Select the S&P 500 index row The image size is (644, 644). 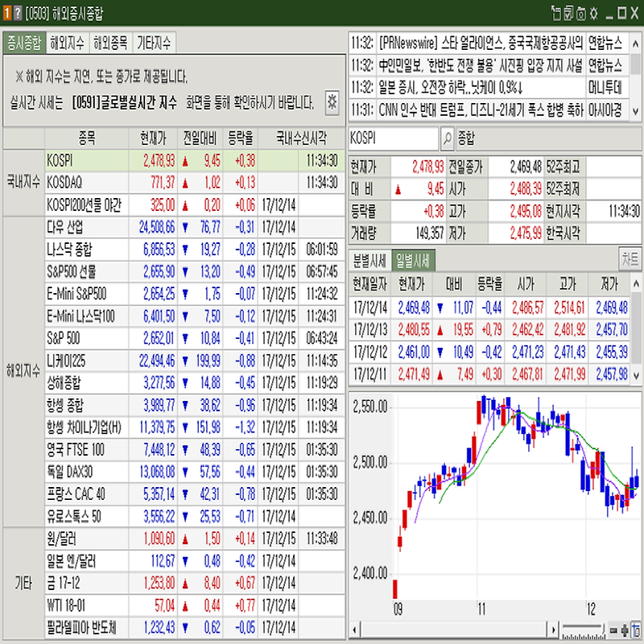195,338
